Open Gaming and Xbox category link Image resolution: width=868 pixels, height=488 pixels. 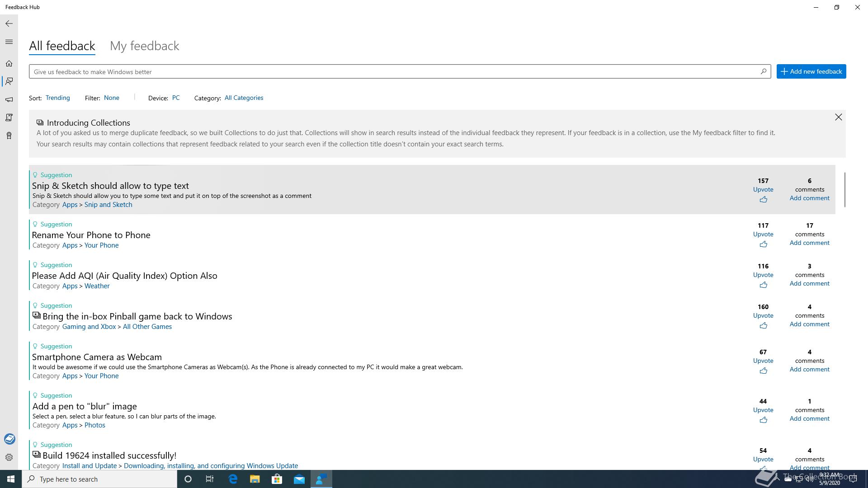click(89, 327)
